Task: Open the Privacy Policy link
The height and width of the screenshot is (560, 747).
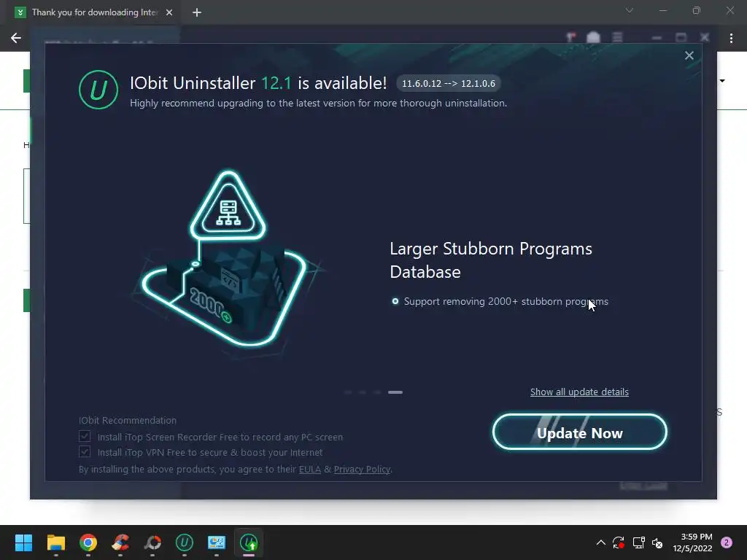Action: 362,469
